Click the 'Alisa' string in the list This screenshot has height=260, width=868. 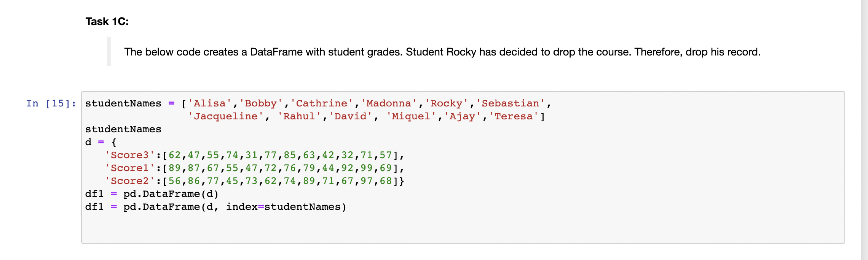tap(210, 103)
